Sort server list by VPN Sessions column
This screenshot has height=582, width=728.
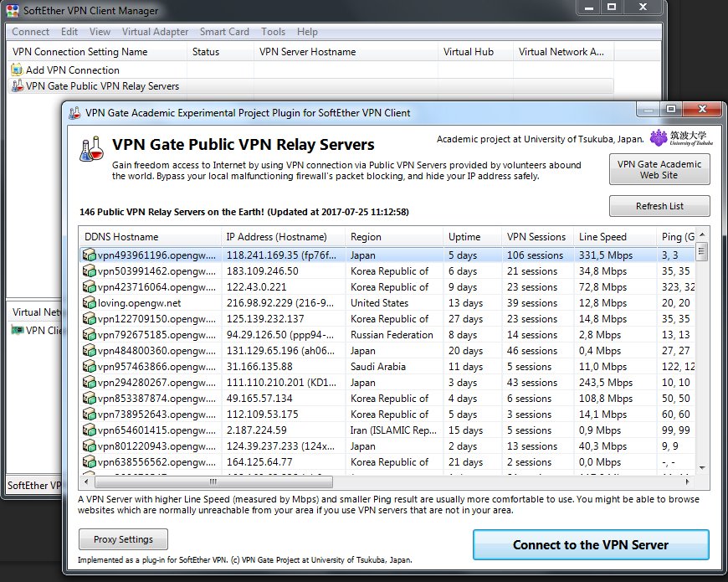point(538,237)
